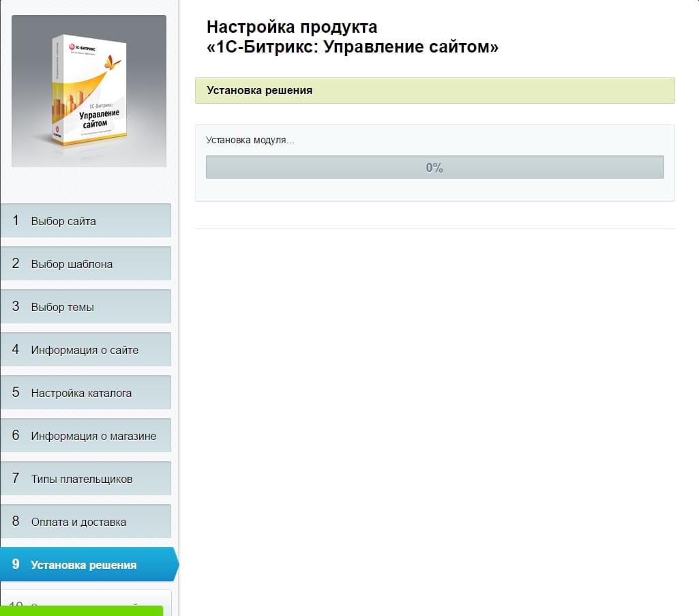The height and width of the screenshot is (616, 699).
Task: Click the Установка решения section header
Action: [x=434, y=91]
